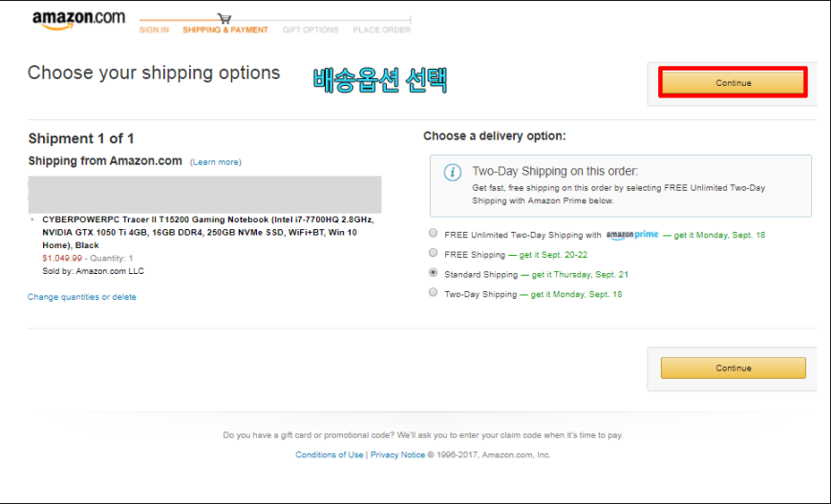This screenshot has width=831, height=504.
Task: Click Change quantities or delete
Action: click(82, 297)
